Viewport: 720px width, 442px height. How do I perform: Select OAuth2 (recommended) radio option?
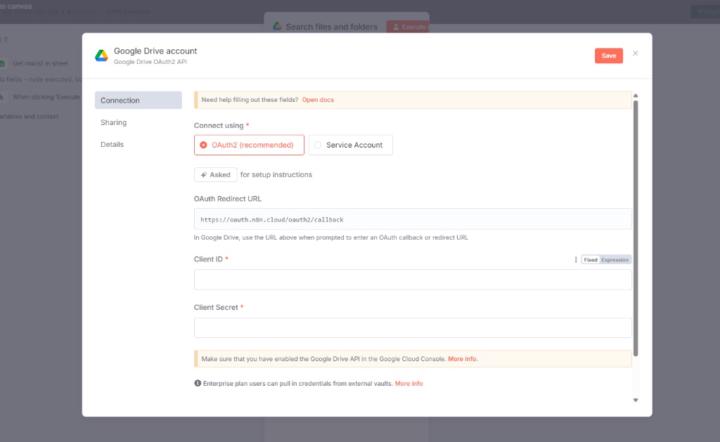(249, 145)
